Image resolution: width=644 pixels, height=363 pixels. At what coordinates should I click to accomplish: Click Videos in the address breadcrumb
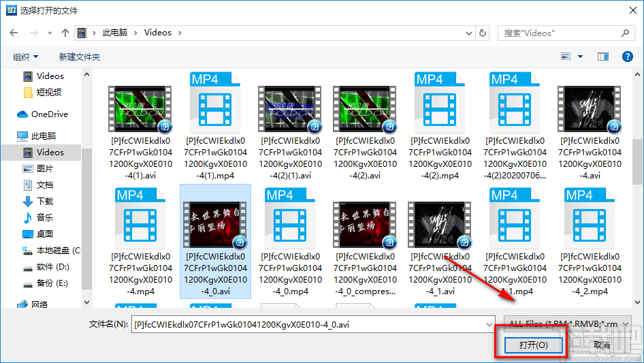(158, 33)
